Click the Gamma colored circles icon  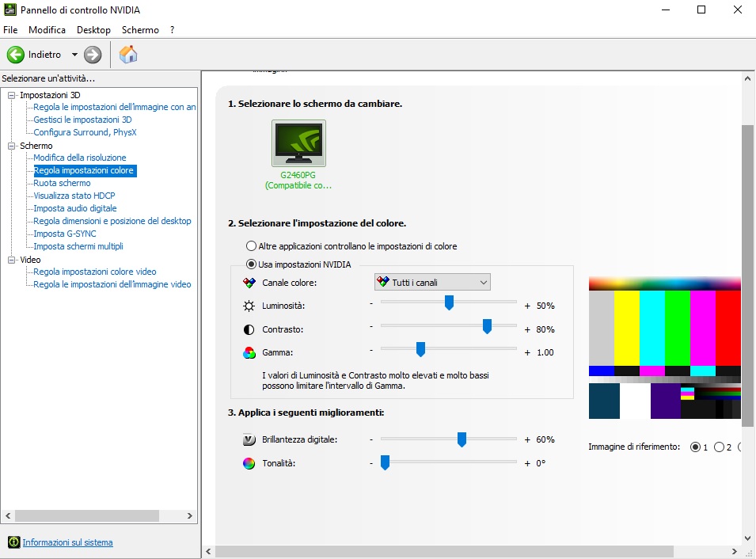point(249,353)
